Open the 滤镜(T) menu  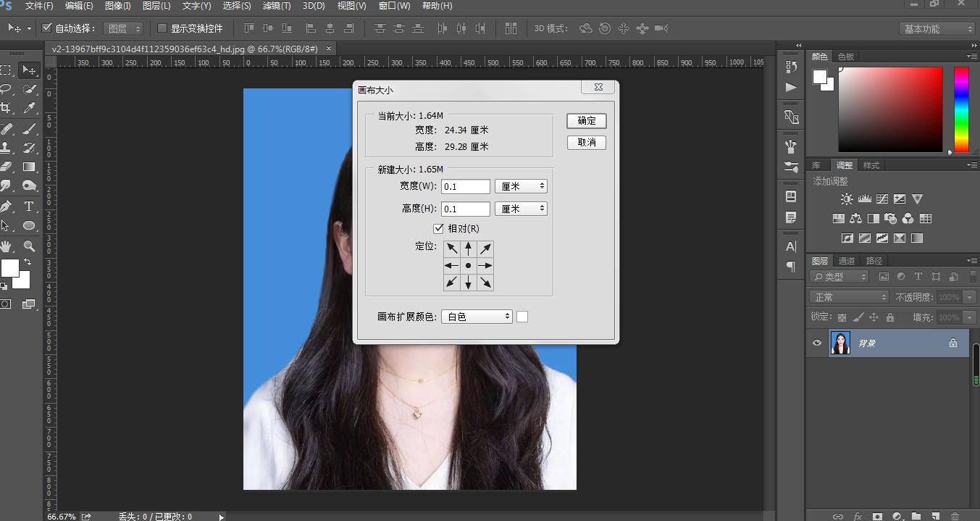276,6
